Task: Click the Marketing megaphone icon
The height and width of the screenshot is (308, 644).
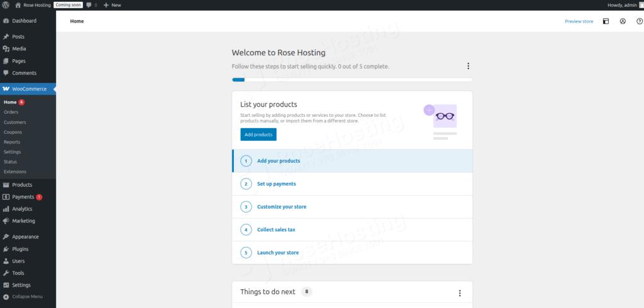Action: tap(6, 221)
